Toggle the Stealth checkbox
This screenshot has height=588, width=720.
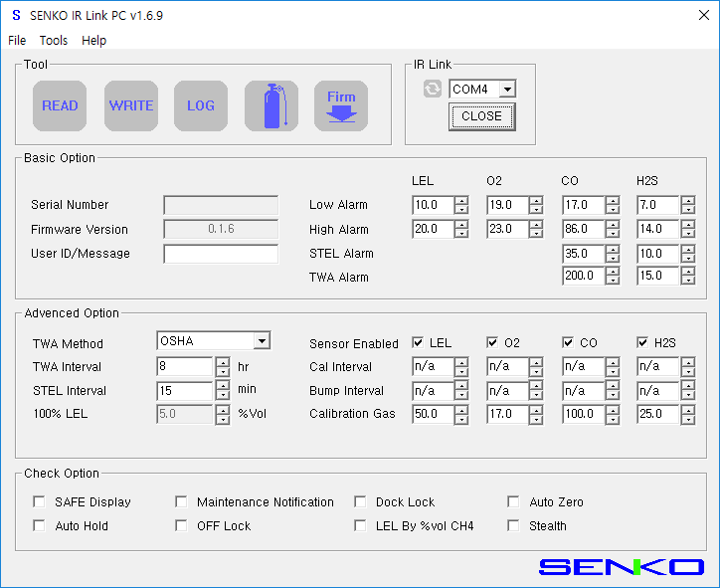click(513, 526)
